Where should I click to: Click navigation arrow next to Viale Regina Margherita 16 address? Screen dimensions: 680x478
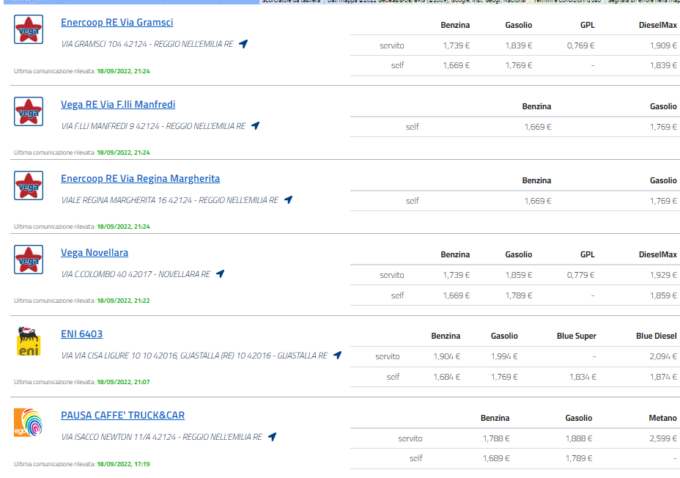coord(288,200)
